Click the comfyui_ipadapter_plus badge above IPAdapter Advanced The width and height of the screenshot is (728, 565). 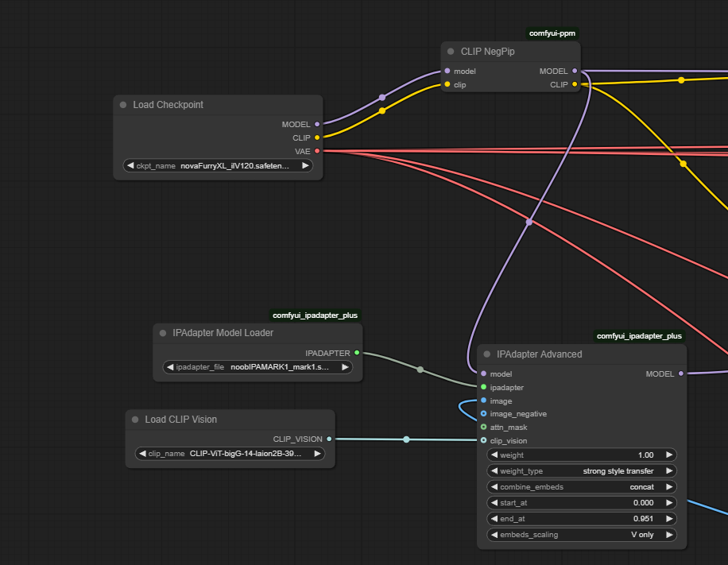639,336
